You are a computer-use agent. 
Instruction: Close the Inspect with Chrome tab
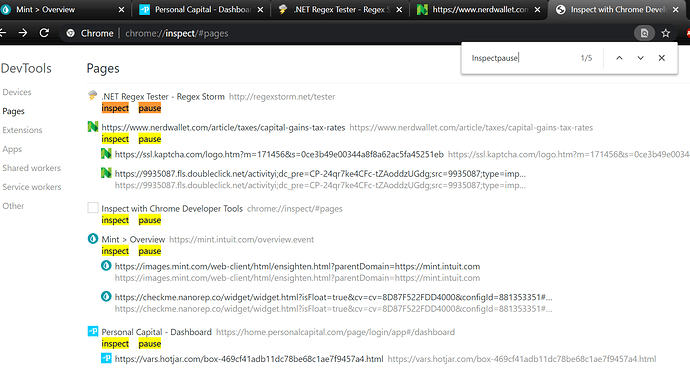tap(676, 10)
